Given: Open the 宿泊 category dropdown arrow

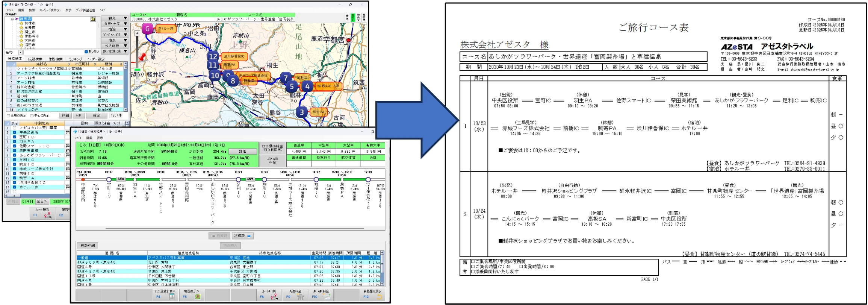Looking at the screenshot, I should coord(126,29).
